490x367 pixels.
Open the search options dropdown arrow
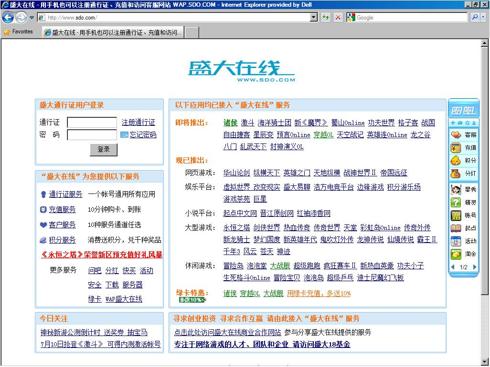coord(483,17)
